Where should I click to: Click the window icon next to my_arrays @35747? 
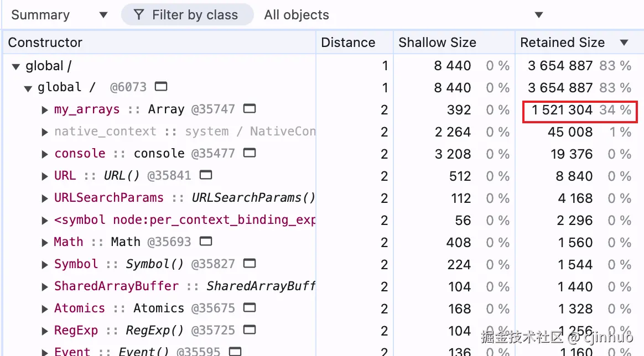pyautogui.click(x=250, y=109)
